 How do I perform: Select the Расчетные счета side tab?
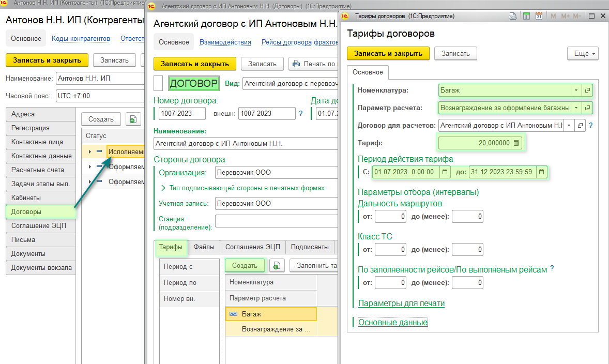click(38, 170)
